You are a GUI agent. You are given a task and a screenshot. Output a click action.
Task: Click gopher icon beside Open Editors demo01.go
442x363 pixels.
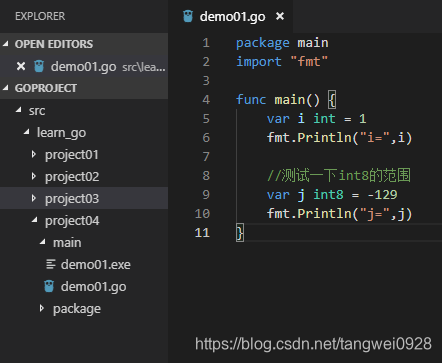pos(39,66)
